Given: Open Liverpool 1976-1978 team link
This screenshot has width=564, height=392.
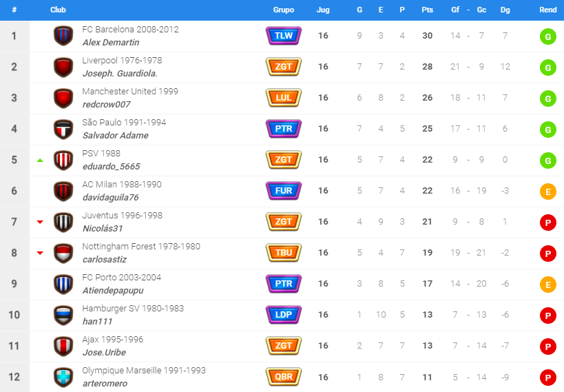Looking at the screenshot, I should pos(122,60).
